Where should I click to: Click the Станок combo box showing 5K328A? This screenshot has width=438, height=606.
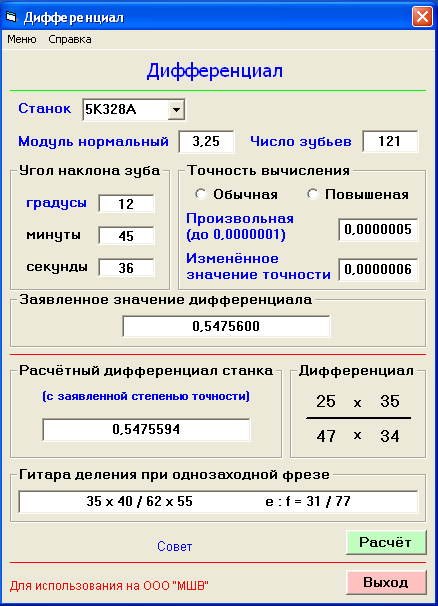point(134,110)
